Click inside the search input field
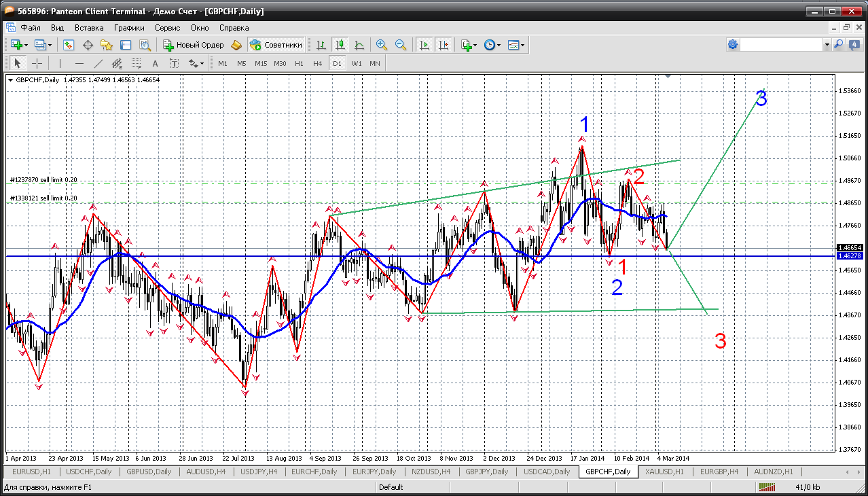The width and height of the screenshot is (868, 496). pyautogui.click(x=781, y=44)
